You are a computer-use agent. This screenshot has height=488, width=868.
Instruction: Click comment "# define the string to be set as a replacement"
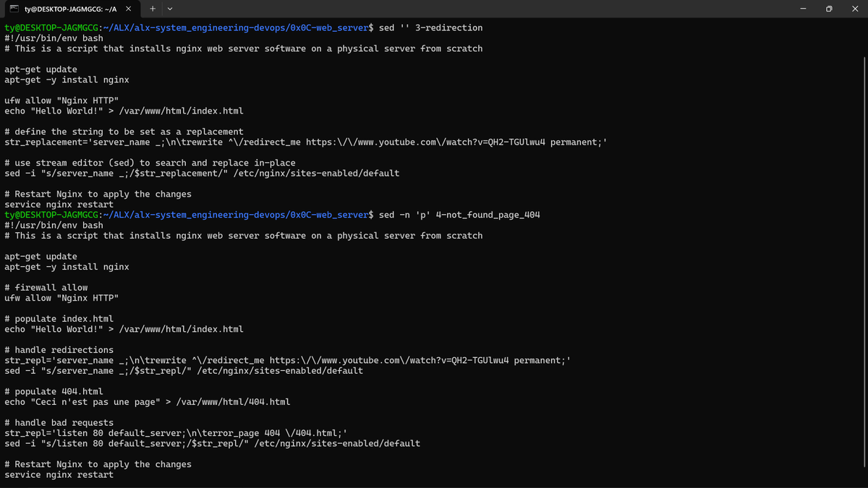tap(124, 132)
